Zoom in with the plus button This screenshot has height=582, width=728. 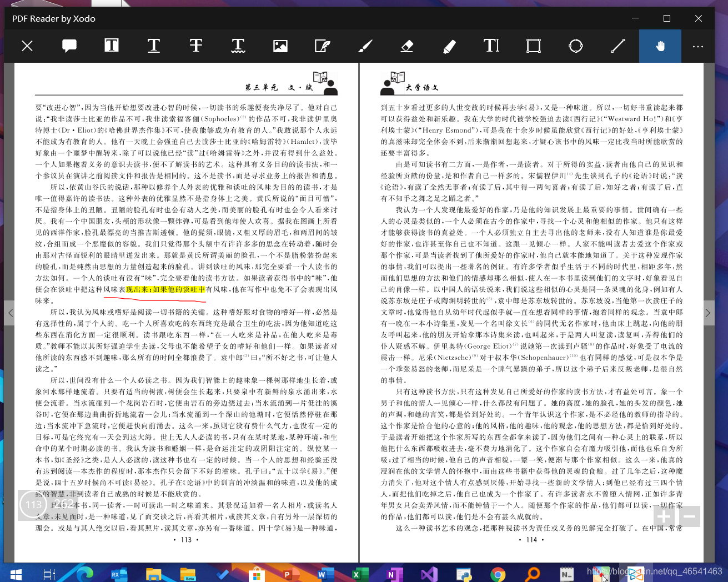(x=664, y=516)
